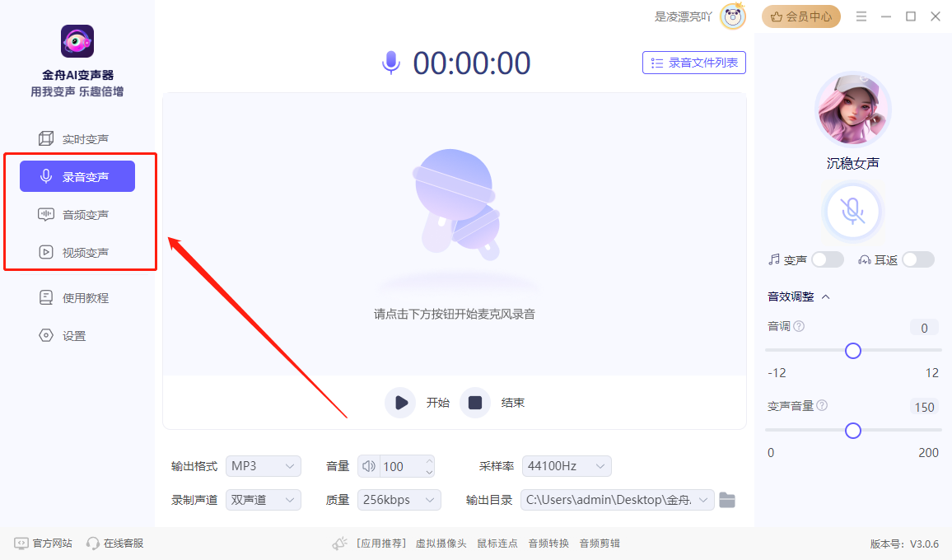Open the 虚拟摄像头 virtual camera tool
Screen dimensions: 952x560
click(441, 543)
